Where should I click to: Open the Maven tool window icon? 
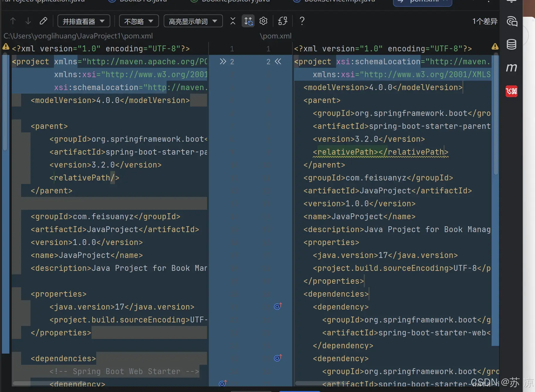[x=512, y=68]
